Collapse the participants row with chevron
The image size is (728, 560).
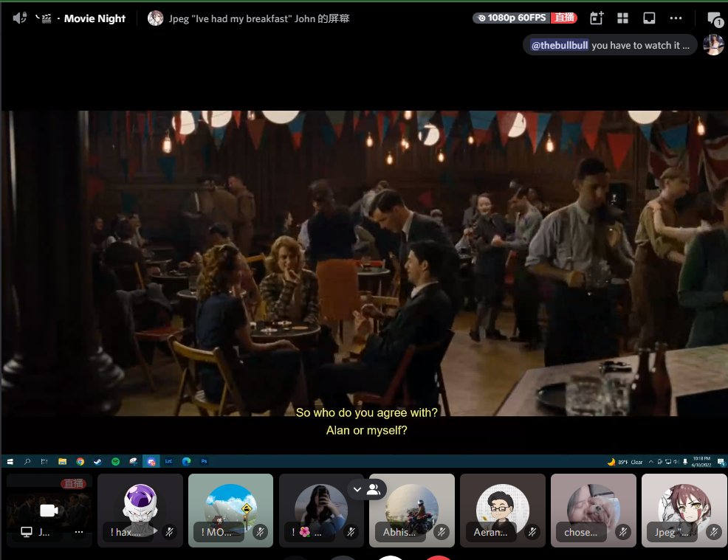tap(357, 489)
